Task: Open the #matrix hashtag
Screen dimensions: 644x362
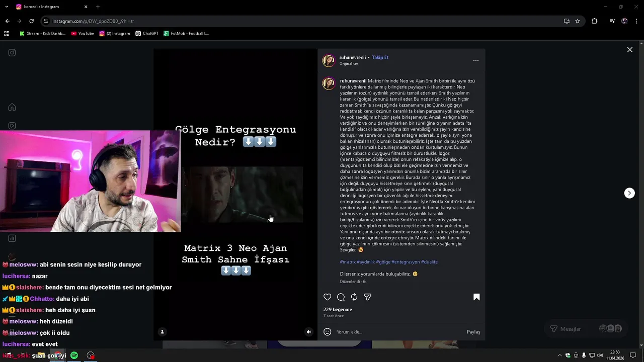Action: coord(348,262)
